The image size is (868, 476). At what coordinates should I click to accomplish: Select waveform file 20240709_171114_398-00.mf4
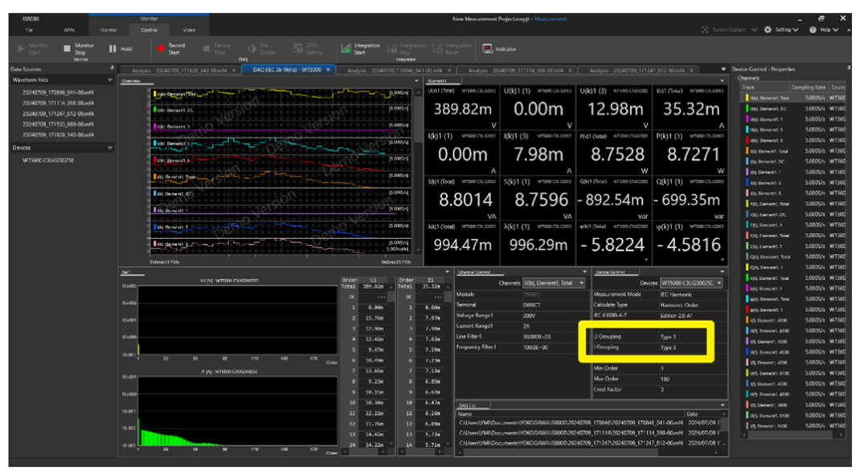[x=58, y=103]
